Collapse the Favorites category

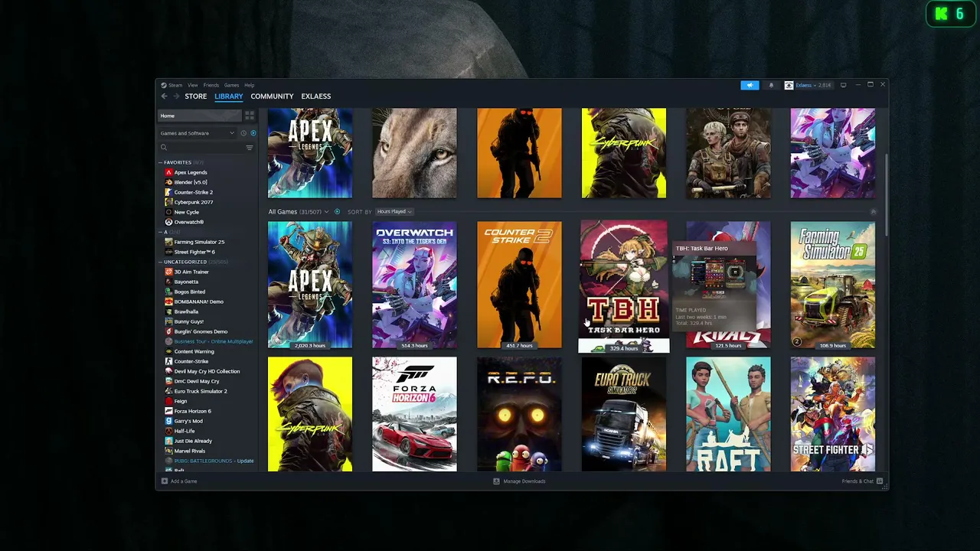point(161,162)
